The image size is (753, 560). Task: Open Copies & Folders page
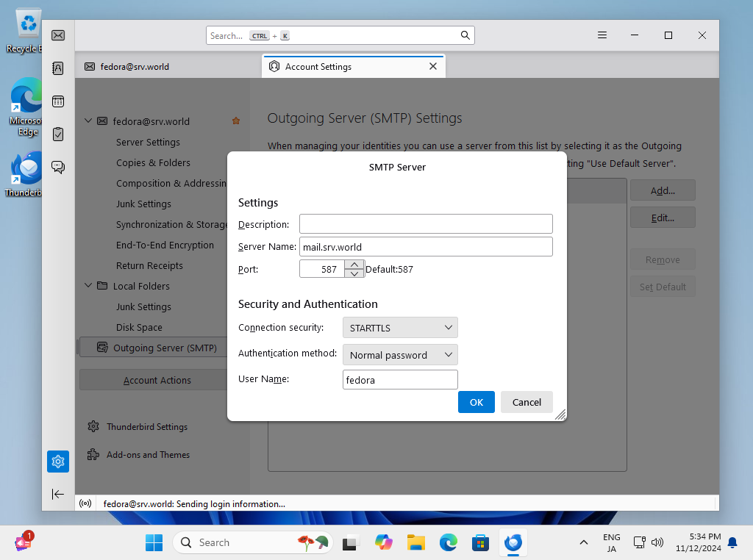click(x=153, y=162)
